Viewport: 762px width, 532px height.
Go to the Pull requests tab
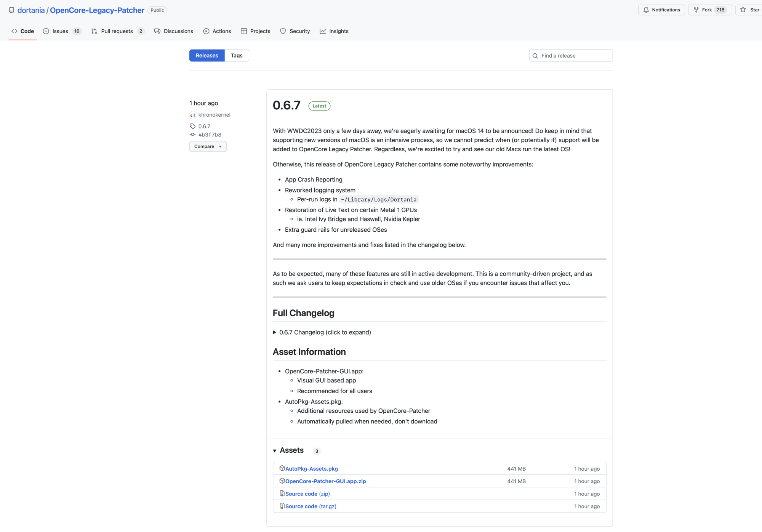(x=117, y=31)
